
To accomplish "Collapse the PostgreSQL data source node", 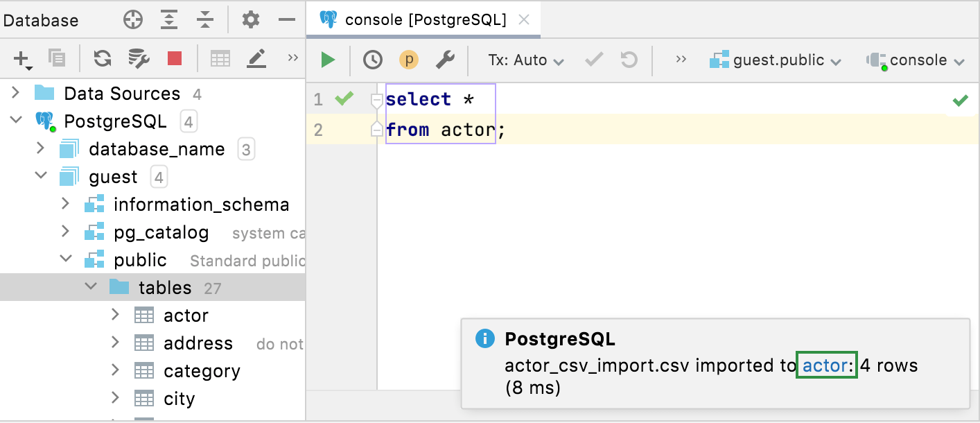I will (16, 121).
